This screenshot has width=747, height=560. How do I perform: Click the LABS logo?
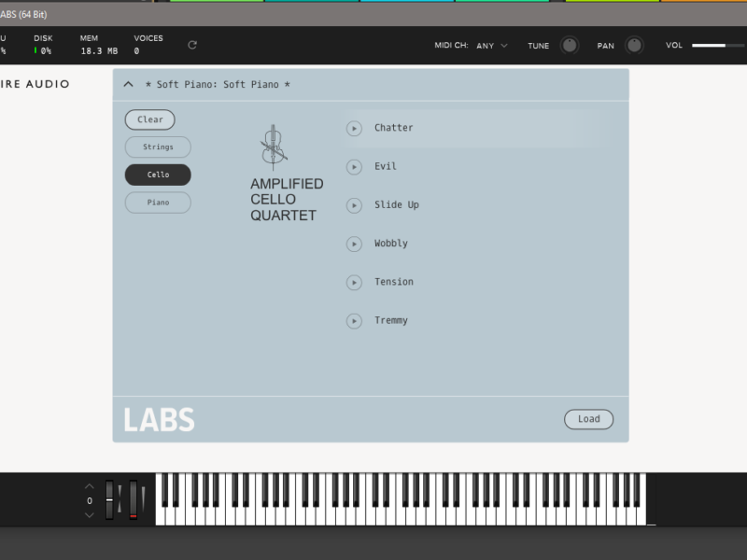tap(159, 419)
